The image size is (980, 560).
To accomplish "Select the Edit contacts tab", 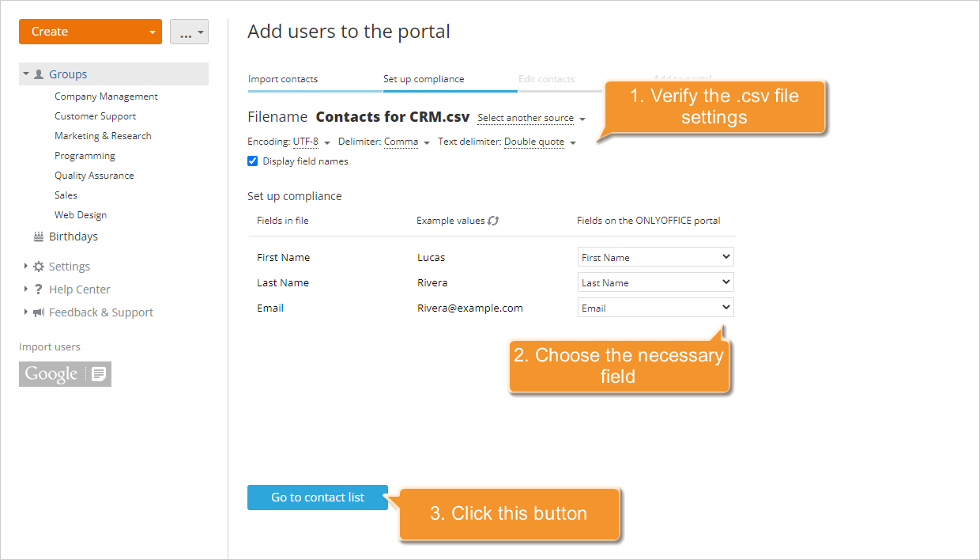I will (546, 79).
